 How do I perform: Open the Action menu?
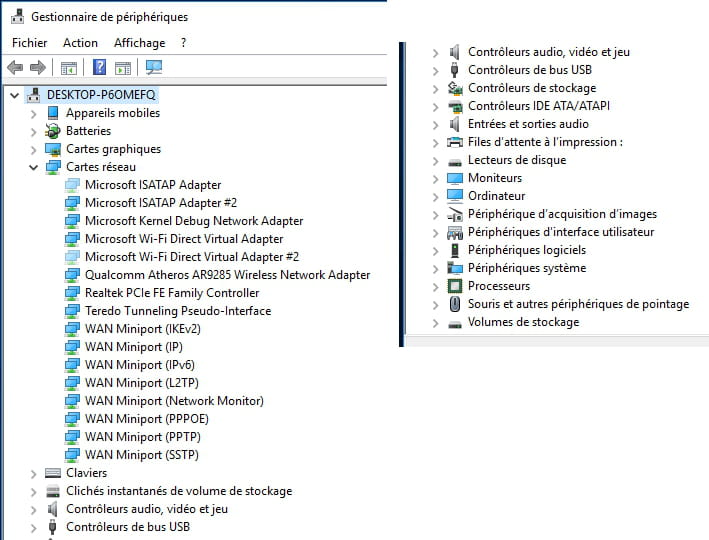pyautogui.click(x=80, y=43)
